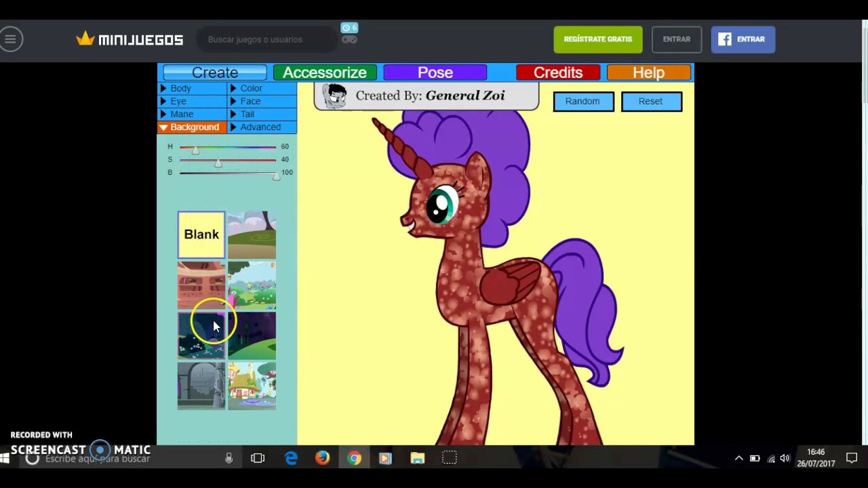Click the hue value 60
Image resolution: width=868 pixels, height=488 pixels.
click(x=285, y=146)
